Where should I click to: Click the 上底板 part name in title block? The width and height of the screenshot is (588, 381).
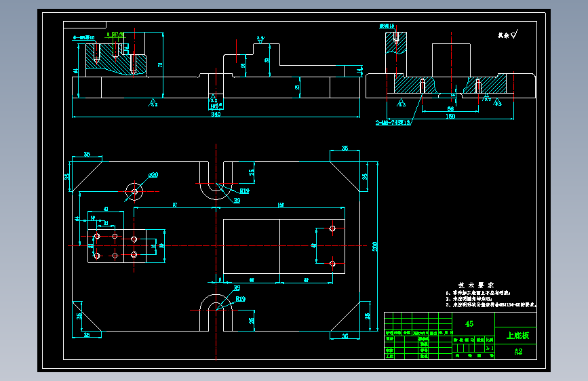pyautogui.click(x=518, y=336)
